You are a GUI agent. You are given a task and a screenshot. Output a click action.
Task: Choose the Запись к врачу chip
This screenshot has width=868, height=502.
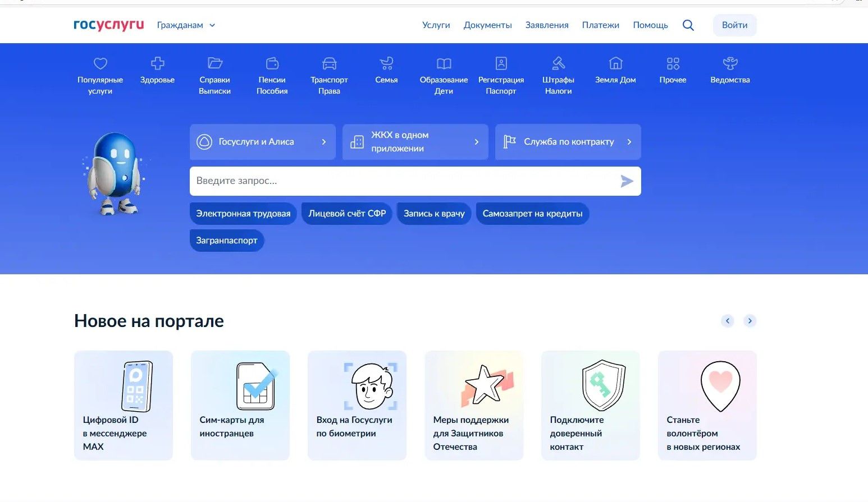click(434, 214)
